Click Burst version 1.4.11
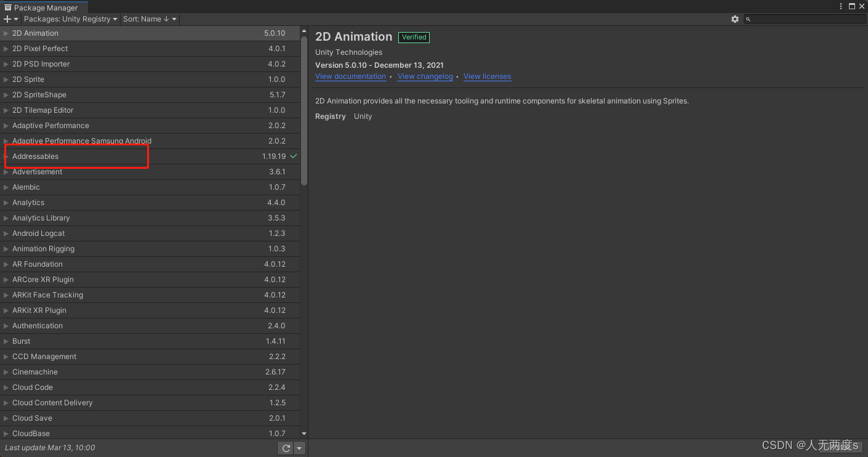 [x=275, y=341]
